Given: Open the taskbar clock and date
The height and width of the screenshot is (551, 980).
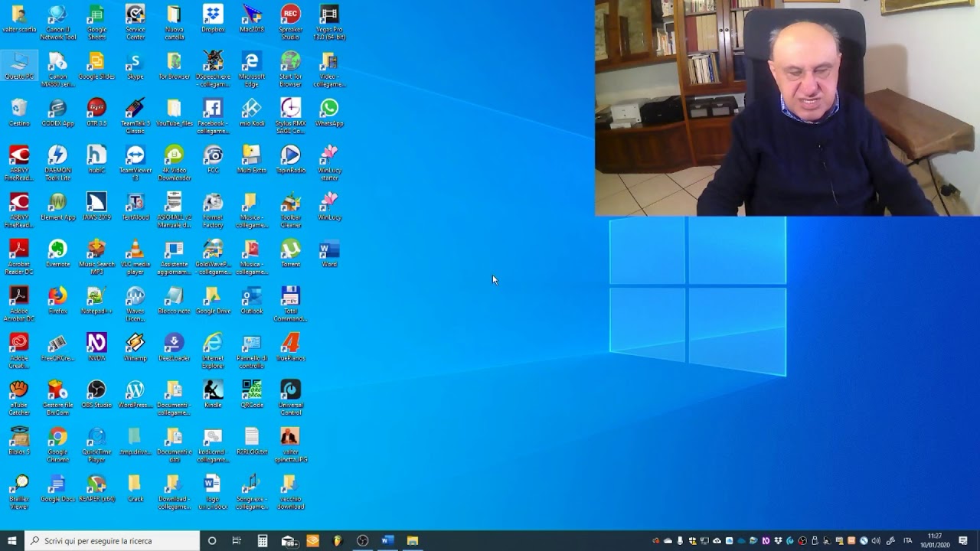Looking at the screenshot, I should point(935,540).
